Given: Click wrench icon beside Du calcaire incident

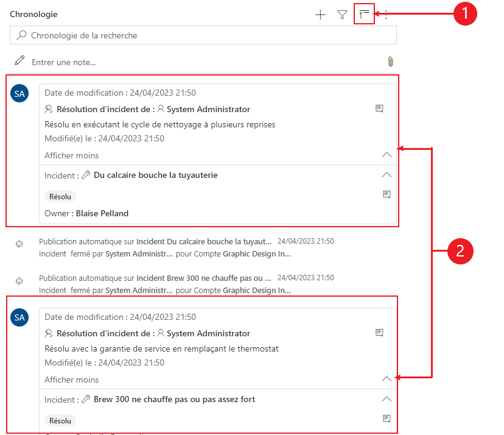Looking at the screenshot, I should (x=85, y=175).
